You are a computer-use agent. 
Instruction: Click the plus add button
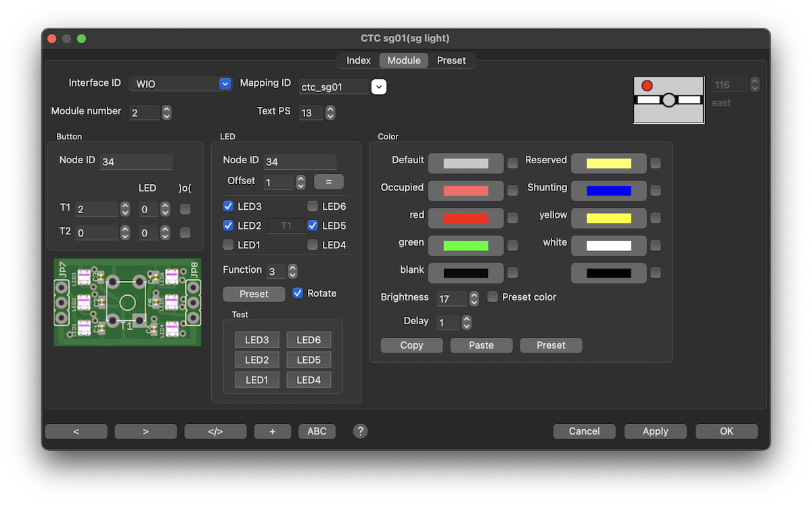point(272,431)
